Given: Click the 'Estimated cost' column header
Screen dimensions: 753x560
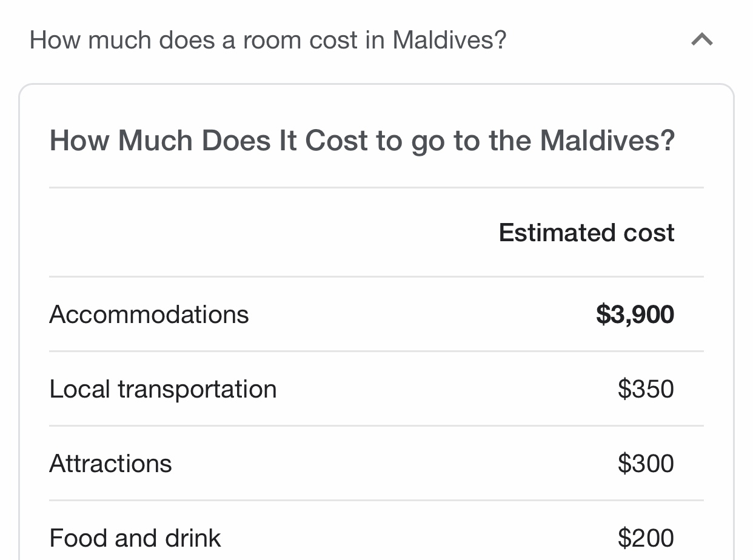Looking at the screenshot, I should (x=586, y=233).
